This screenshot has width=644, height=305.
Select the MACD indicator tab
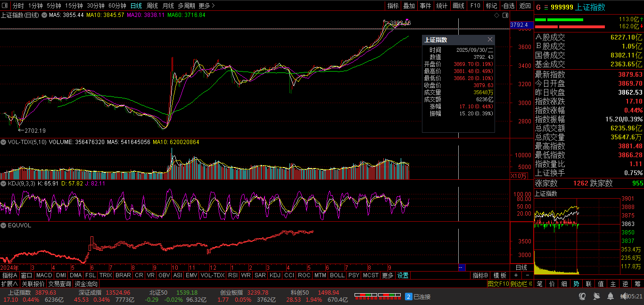(x=44, y=275)
